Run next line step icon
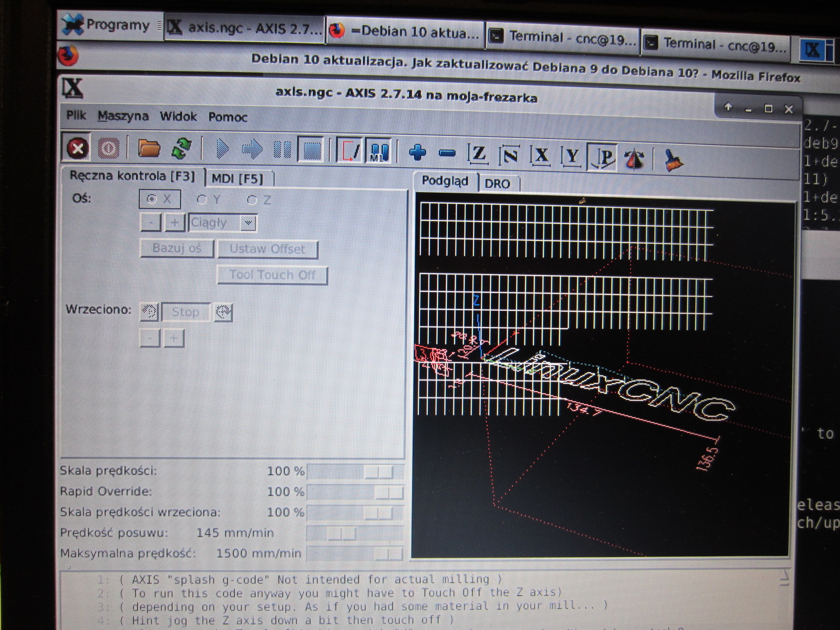This screenshot has height=630, width=840. tap(253, 150)
